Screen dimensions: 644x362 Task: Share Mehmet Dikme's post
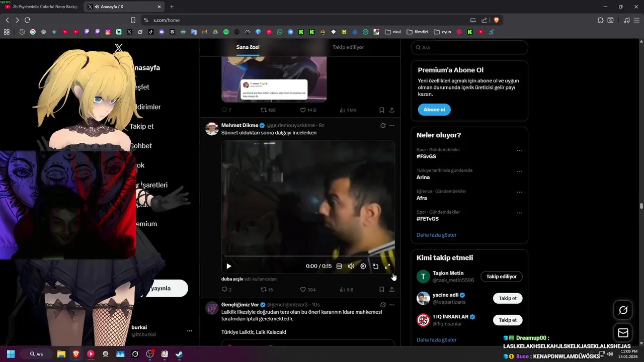click(392, 290)
